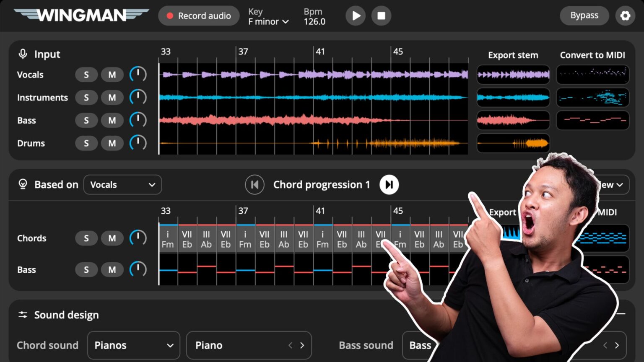Click the Instruments volume knob
644x362 pixels.
(x=138, y=97)
